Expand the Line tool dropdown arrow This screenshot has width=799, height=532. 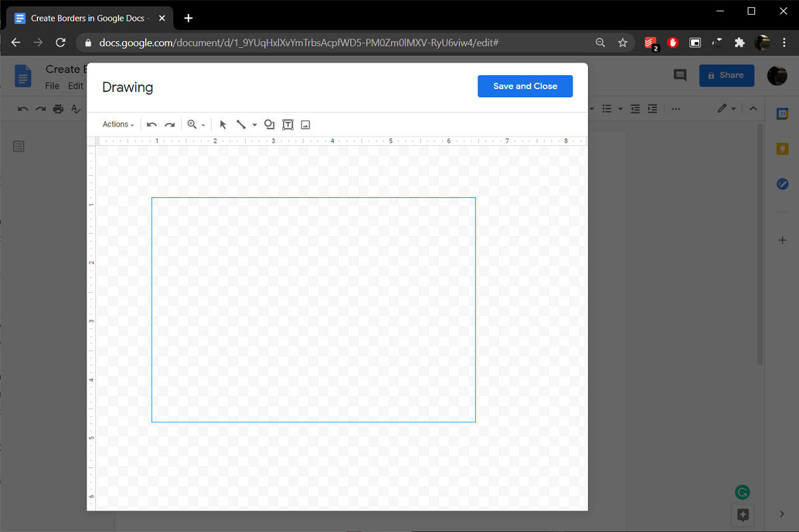254,125
